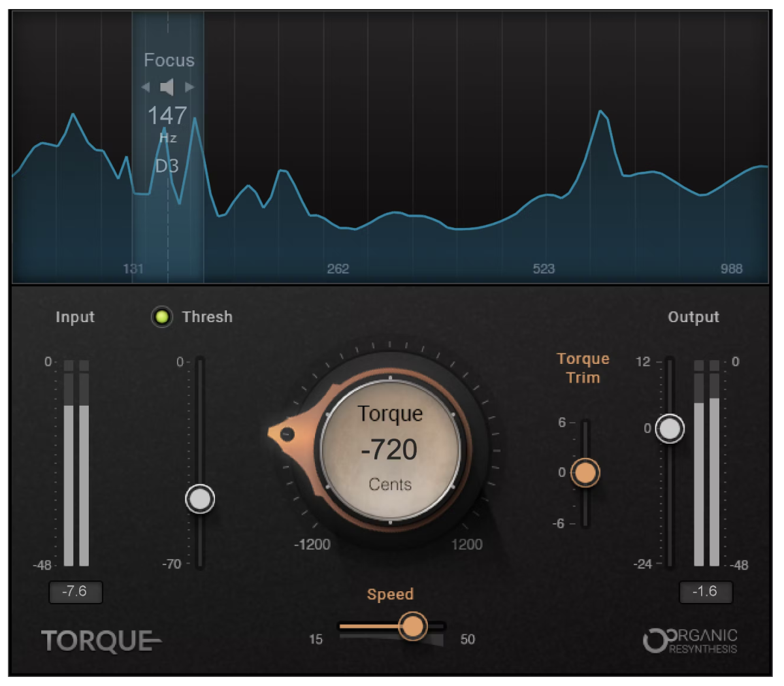Image resolution: width=784 pixels, height=686 pixels.
Task: Click the Output label
Action: (x=693, y=317)
